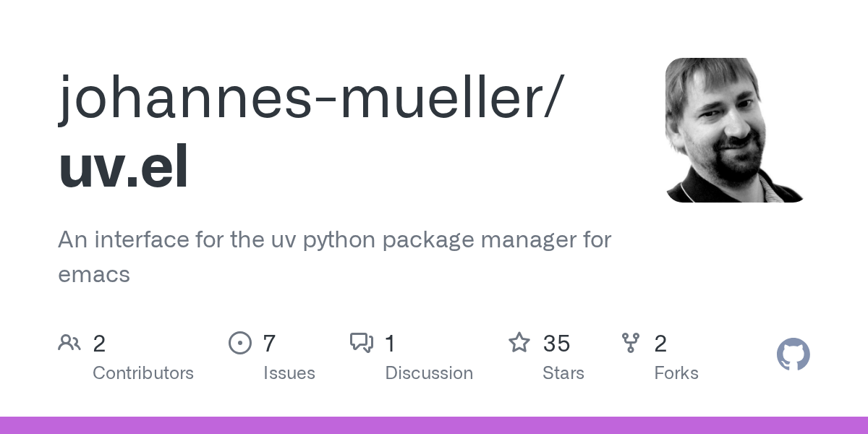This screenshot has width=868, height=434.
Task: Click the issues count number 7
Action: tap(269, 344)
